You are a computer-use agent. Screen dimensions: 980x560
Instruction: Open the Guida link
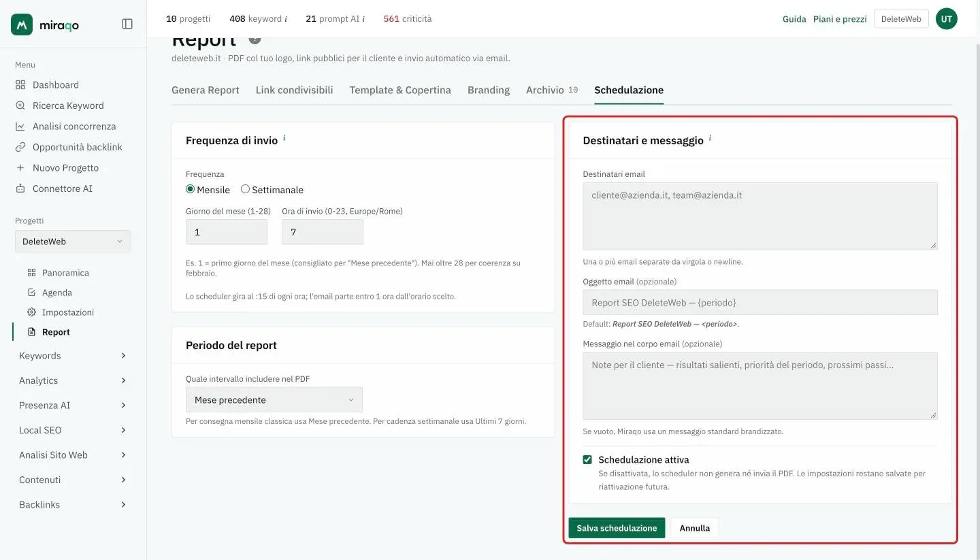[x=794, y=19]
